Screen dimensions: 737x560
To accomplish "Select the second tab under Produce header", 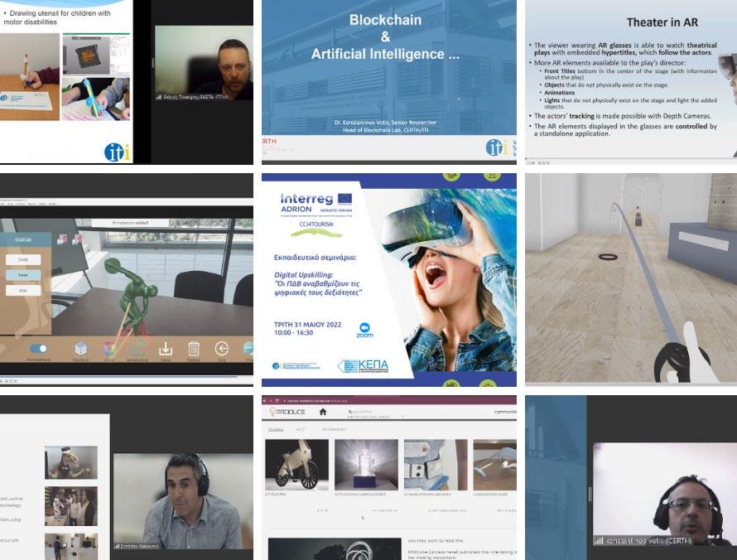I will [x=301, y=429].
